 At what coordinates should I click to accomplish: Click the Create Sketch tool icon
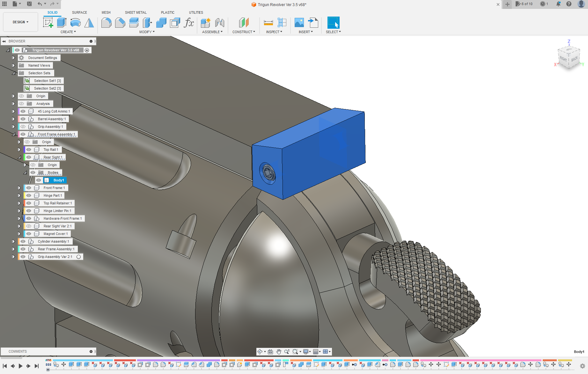click(48, 23)
